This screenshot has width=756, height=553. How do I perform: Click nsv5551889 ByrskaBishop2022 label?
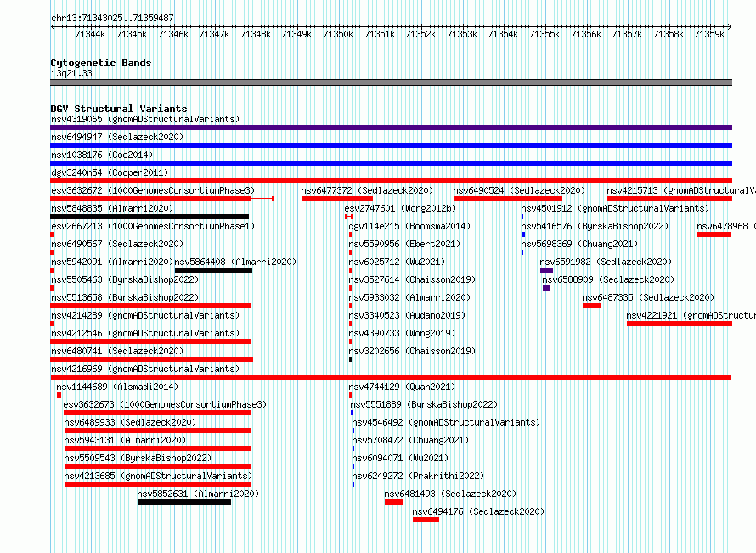click(x=424, y=404)
